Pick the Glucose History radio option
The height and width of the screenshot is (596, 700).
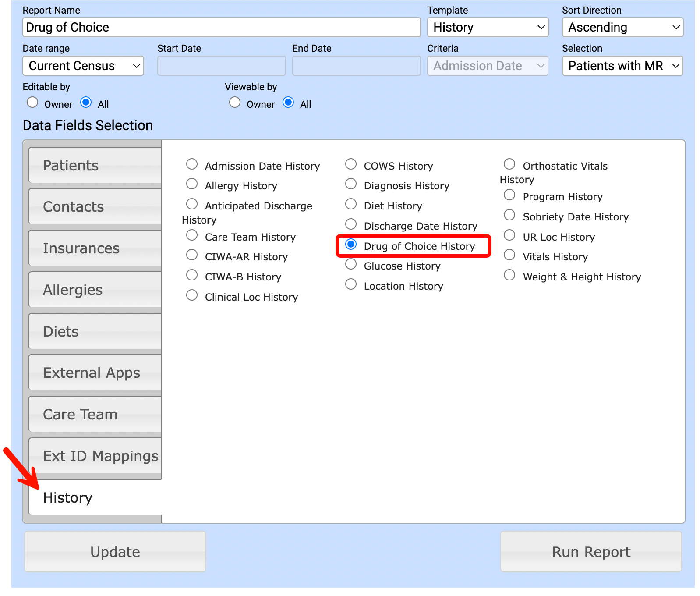click(351, 264)
